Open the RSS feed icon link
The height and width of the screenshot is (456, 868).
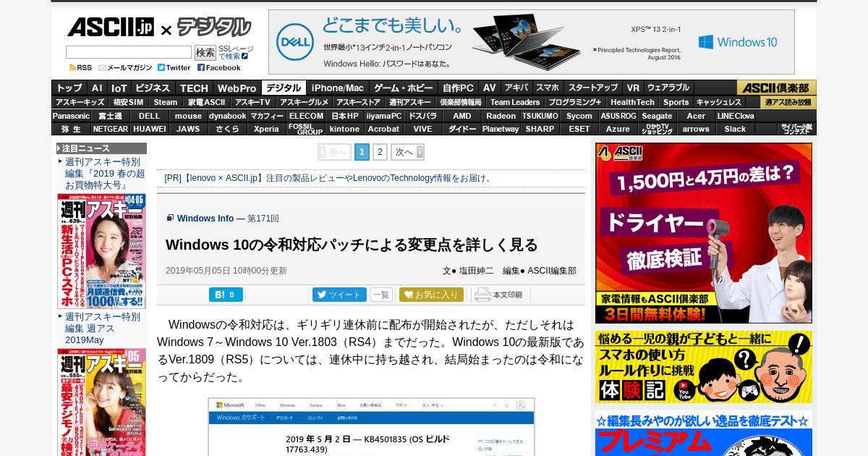(x=80, y=67)
